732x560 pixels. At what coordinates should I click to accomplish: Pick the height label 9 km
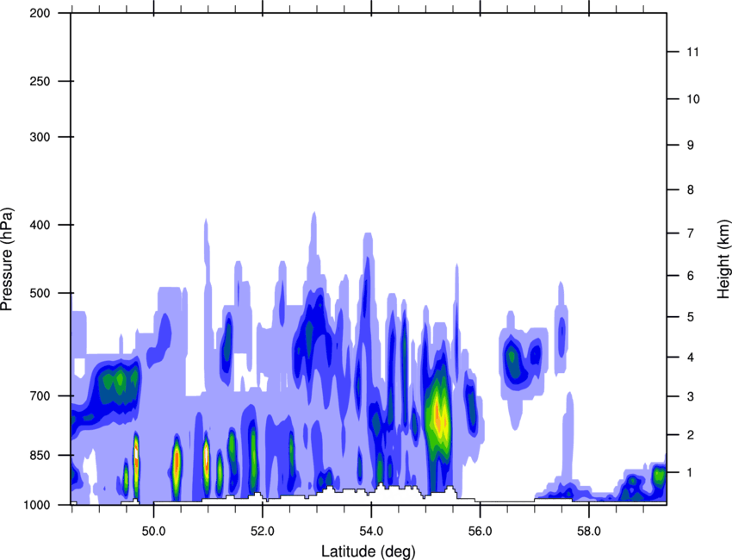[690, 146]
